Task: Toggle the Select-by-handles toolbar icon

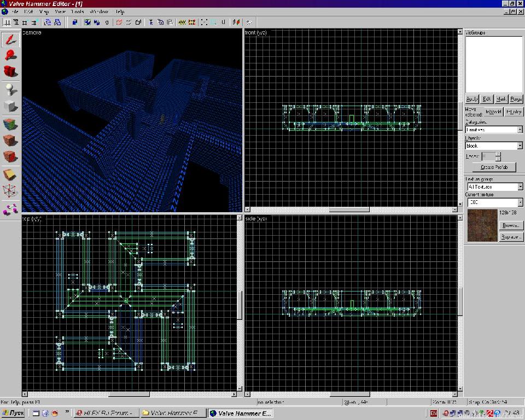Action: pyautogui.click(x=204, y=22)
